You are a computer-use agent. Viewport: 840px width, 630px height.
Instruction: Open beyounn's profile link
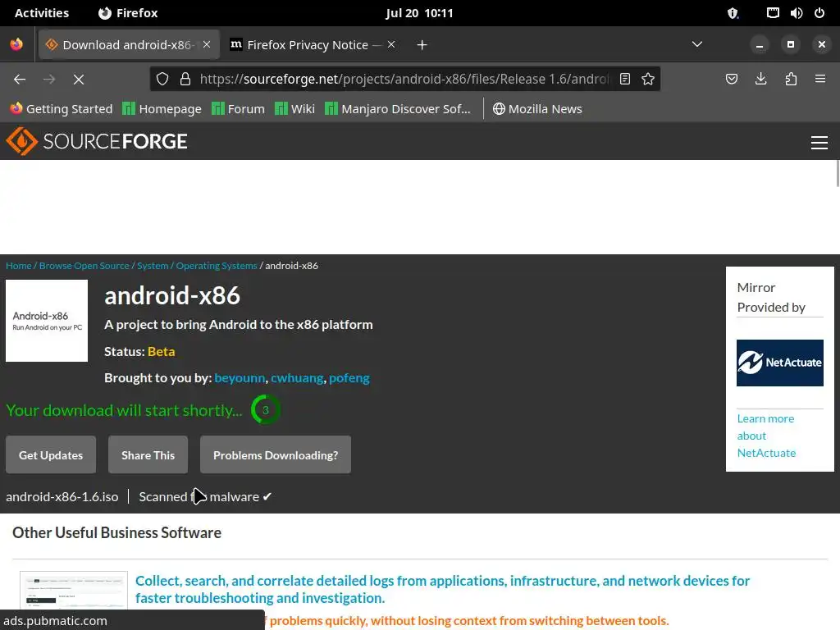(x=240, y=378)
